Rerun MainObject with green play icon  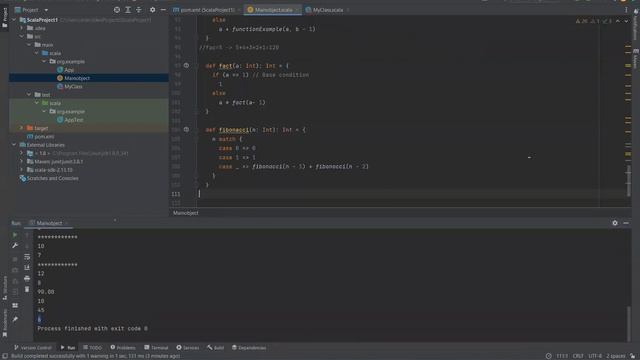tap(15, 235)
